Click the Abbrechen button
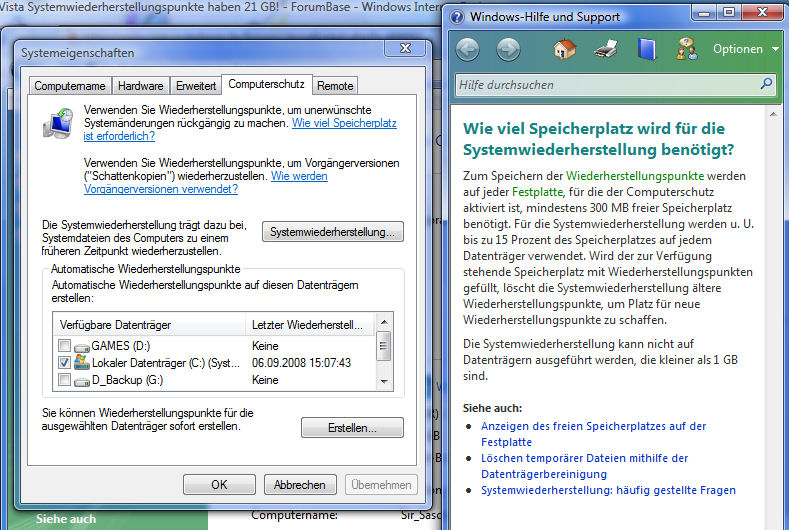Viewport: 789px width, 530px height. click(300, 485)
